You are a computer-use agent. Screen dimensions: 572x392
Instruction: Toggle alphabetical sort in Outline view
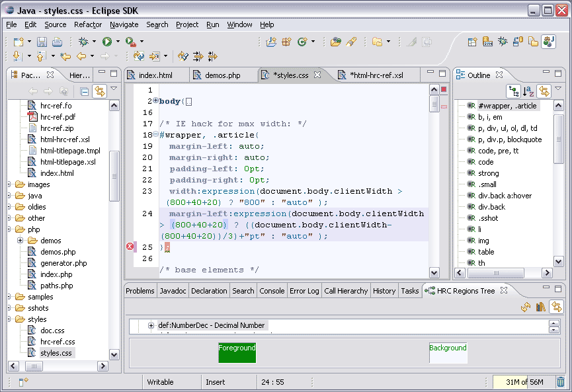point(528,91)
